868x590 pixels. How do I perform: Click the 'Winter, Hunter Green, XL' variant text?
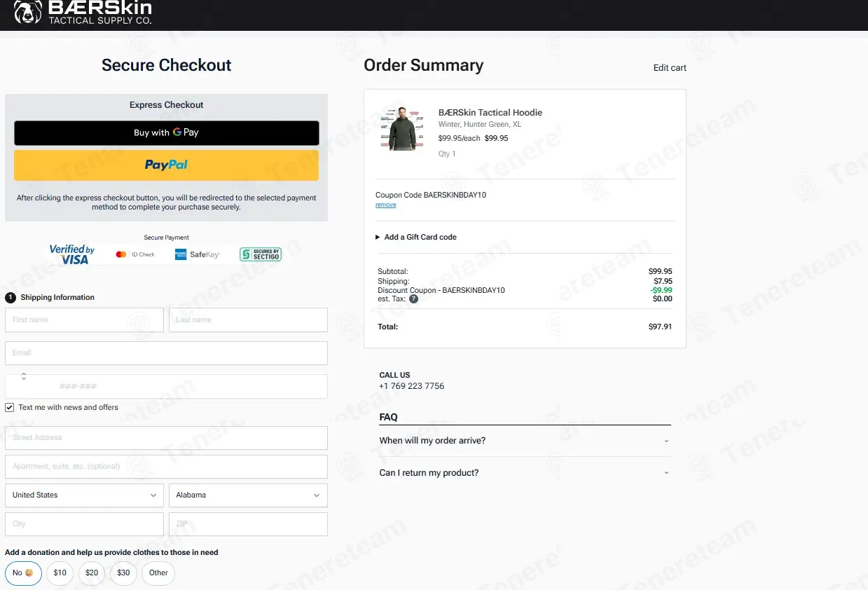point(480,125)
